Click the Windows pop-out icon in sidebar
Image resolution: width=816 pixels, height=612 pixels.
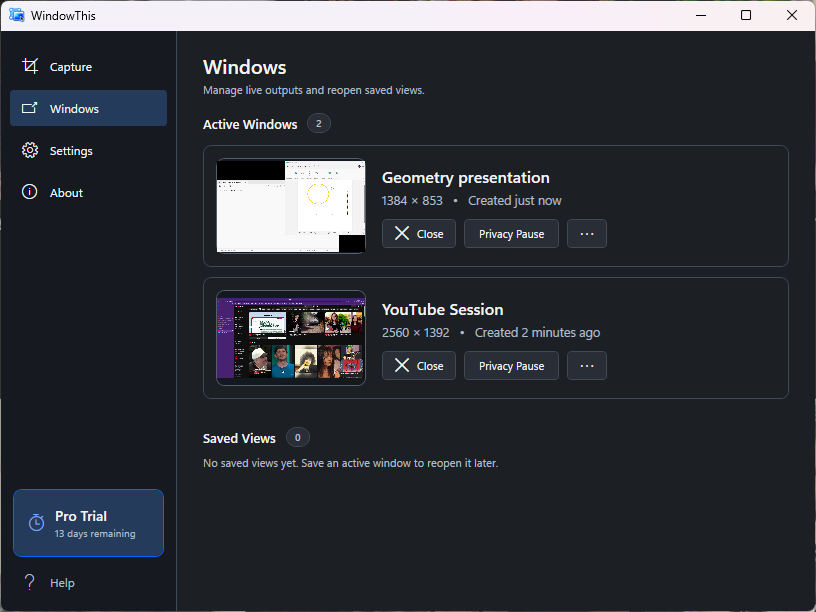pyautogui.click(x=30, y=108)
